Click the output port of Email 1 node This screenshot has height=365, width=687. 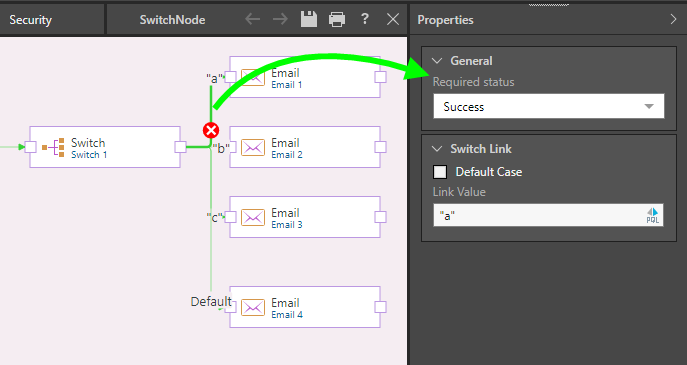(380, 77)
